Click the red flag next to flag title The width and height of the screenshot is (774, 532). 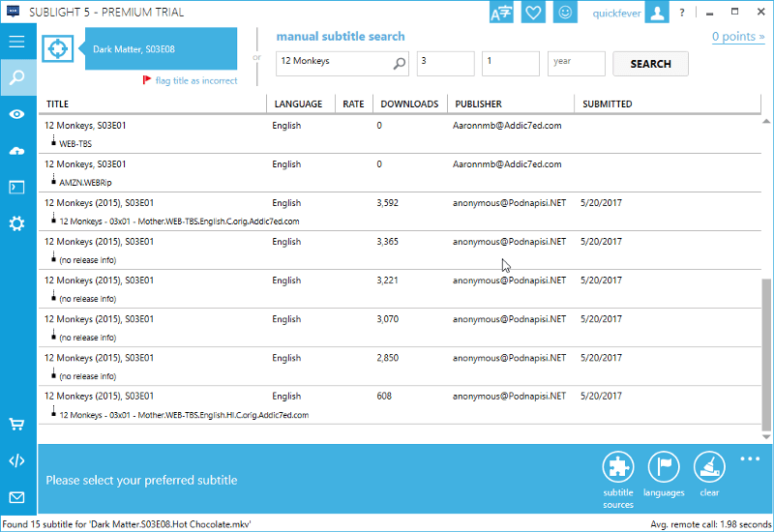[147, 80]
